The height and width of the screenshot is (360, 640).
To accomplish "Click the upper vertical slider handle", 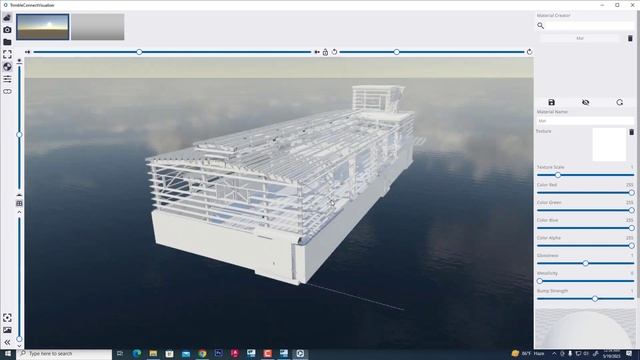I will click(x=19, y=134).
